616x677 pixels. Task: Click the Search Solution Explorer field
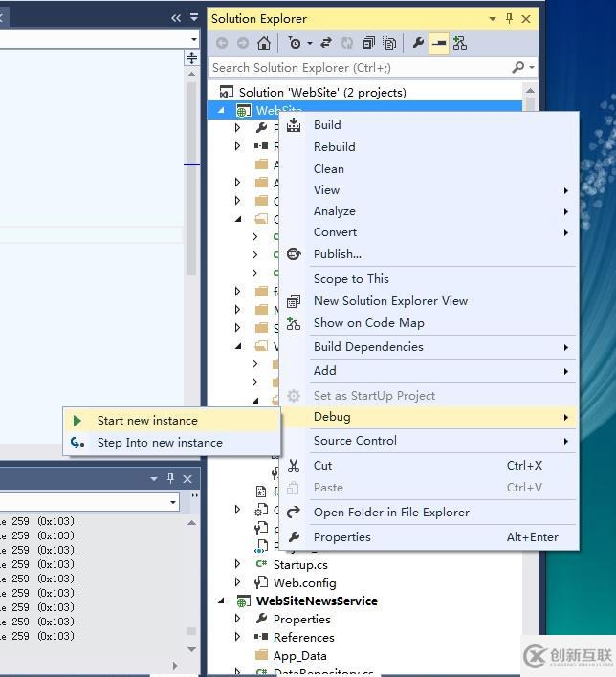coord(359,67)
